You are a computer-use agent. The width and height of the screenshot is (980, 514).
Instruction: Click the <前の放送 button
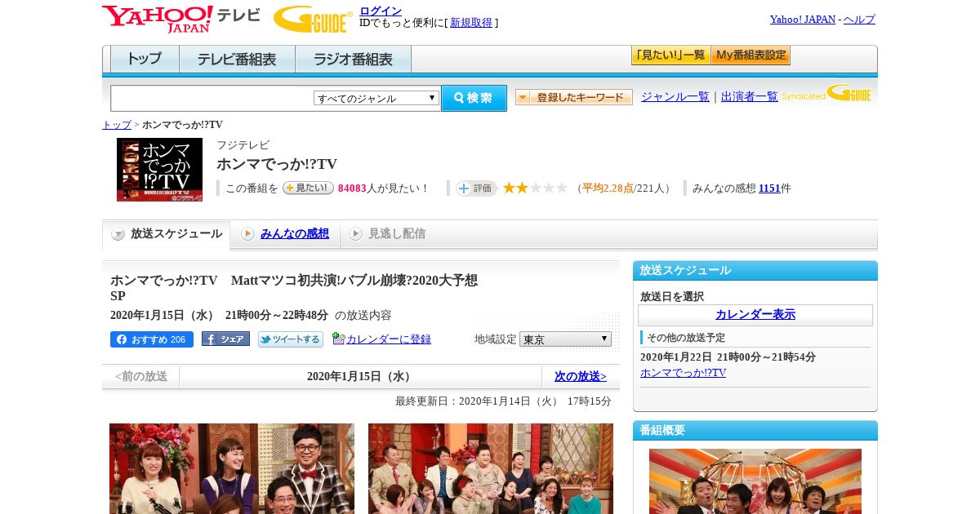140,376
